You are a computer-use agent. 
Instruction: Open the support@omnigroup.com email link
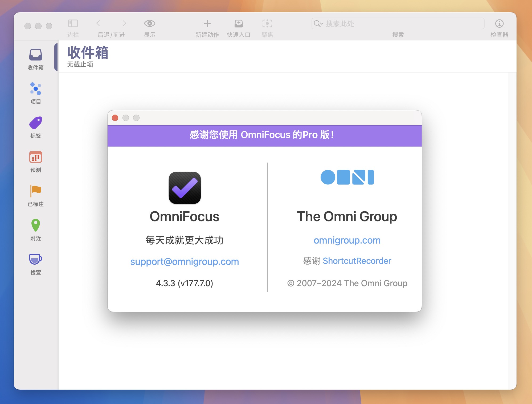(185, 262)
